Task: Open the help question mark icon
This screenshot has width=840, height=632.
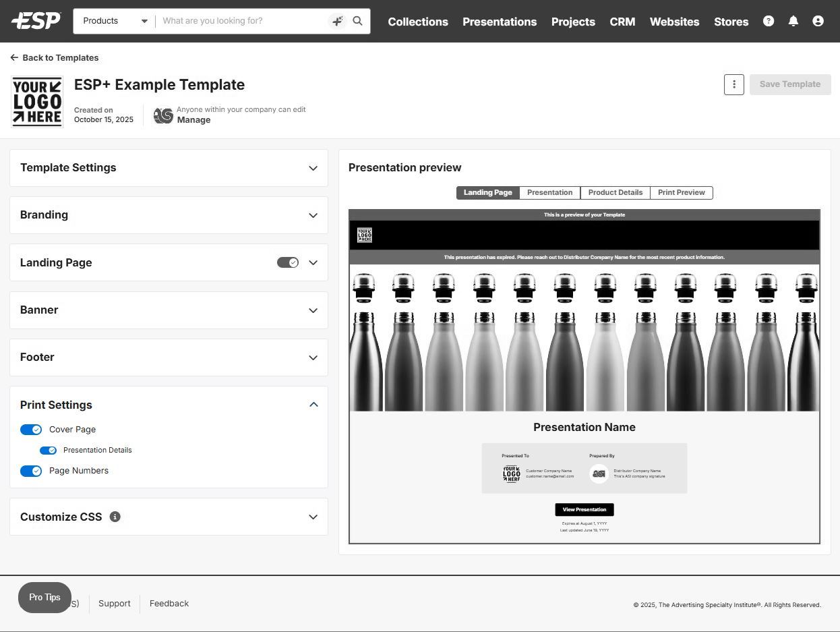Action: pyautogui.click(x=769, y=21)
